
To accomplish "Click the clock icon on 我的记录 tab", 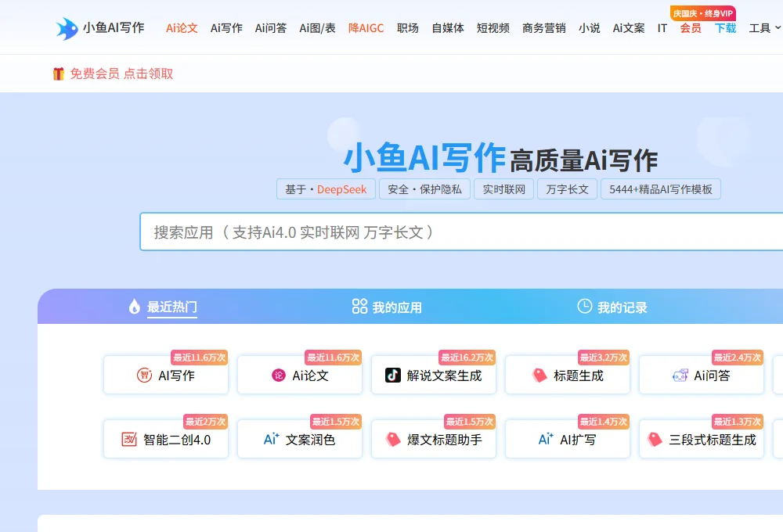I will pos(585,306).
